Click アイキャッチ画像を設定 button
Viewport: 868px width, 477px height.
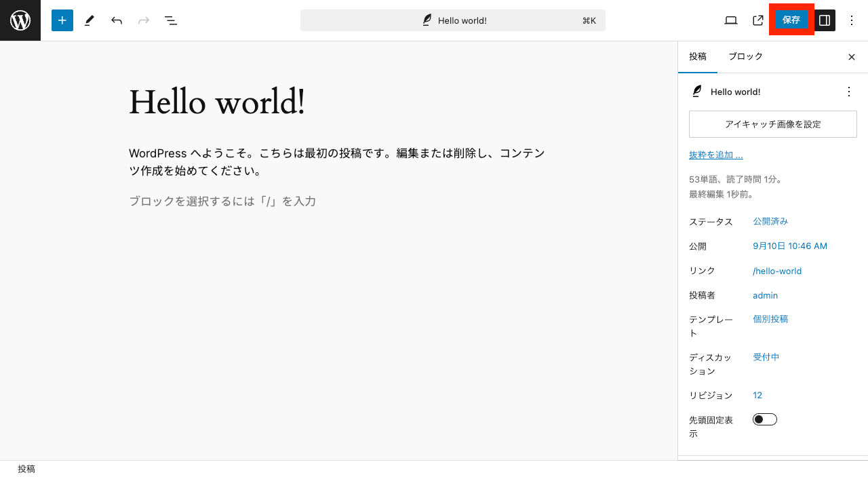click(x=773, y=124)
